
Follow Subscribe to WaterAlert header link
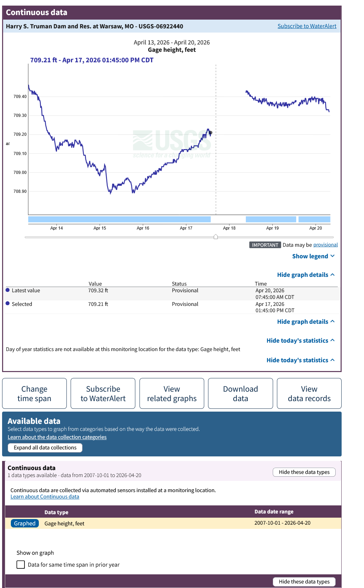tap(307, 26)
